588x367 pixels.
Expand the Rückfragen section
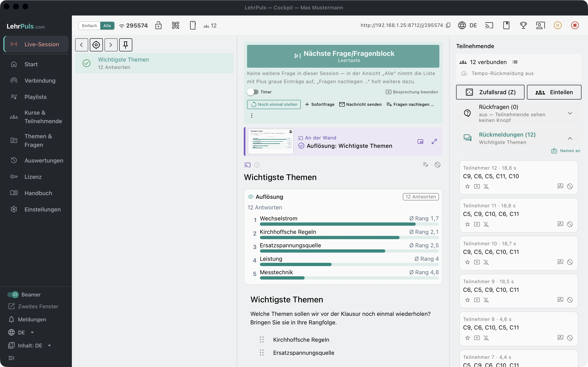click(x=570, y=113)
